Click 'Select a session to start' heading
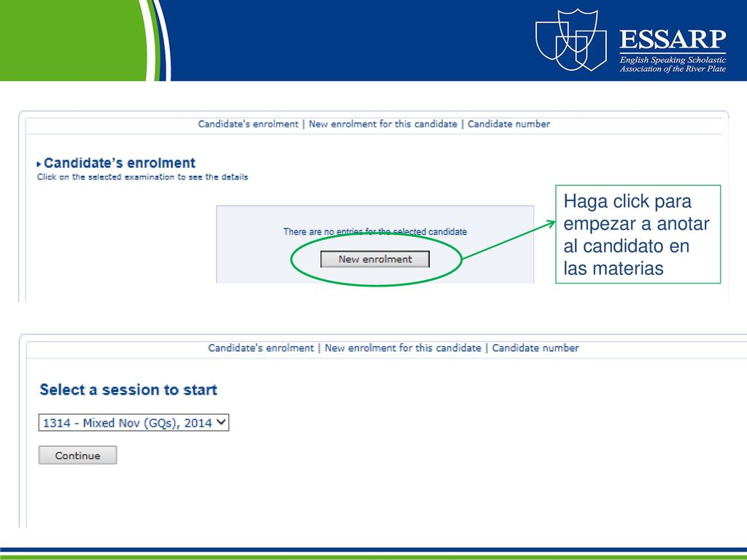 coord(128,389)
